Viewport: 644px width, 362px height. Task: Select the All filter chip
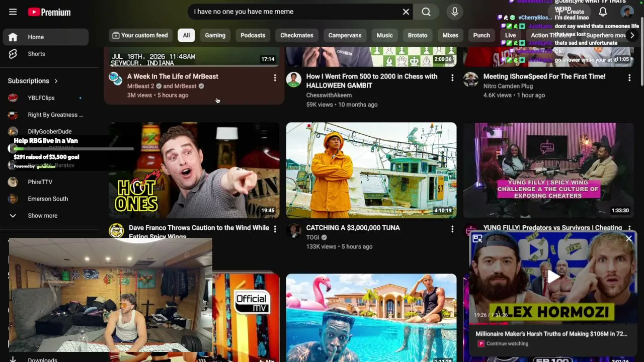pyautogui.click(x=186, y=35)
